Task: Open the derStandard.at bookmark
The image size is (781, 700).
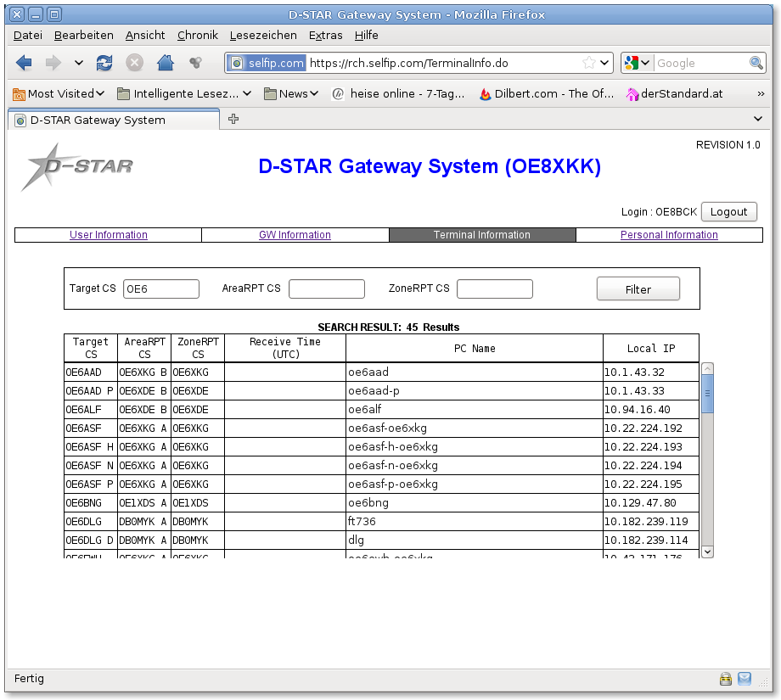Action: [675, 93]
